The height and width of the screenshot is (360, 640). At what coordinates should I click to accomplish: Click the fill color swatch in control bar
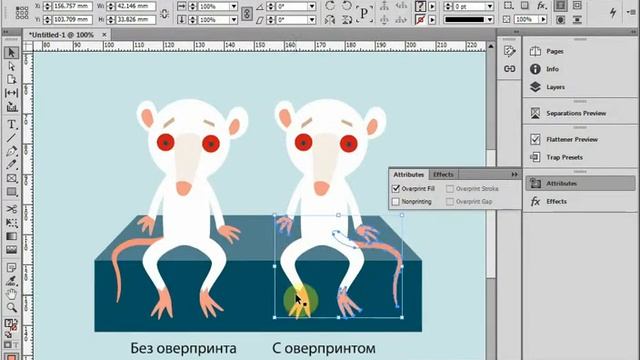click(x=420, y=6)
